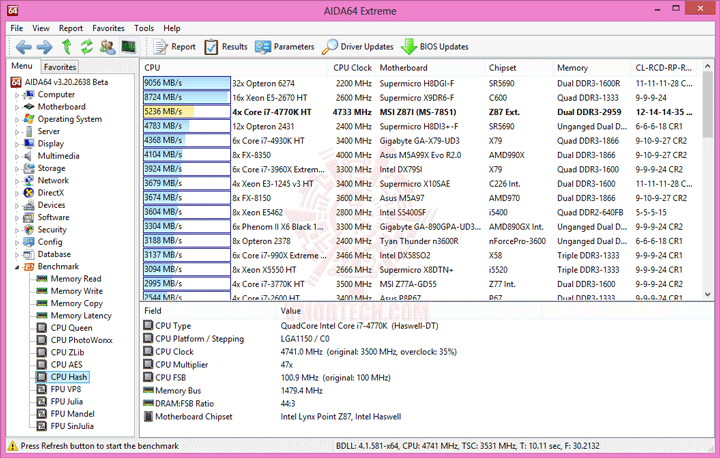Open the Help menu
The height and width of the screenshot is (458, 720).
pos(172,28)
